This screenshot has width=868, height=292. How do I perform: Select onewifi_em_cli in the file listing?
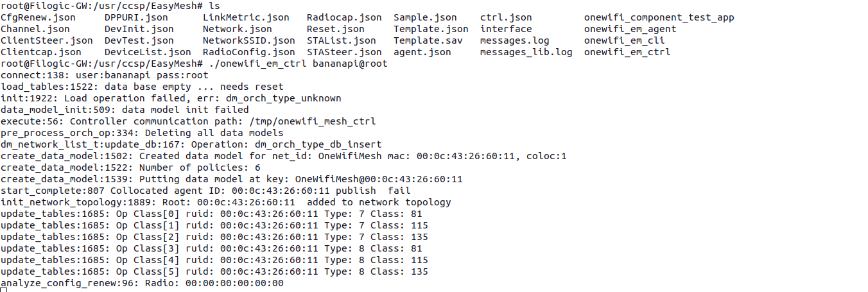(625, 40)
